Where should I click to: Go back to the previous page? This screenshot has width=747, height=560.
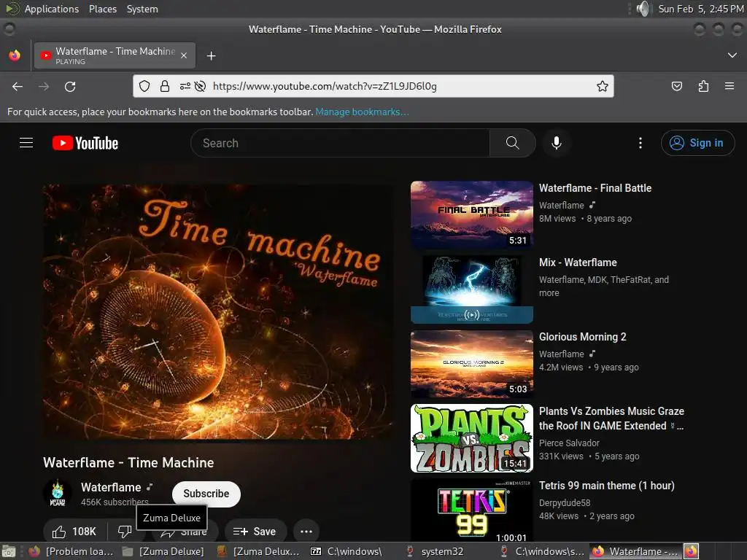pyautogui.click(x=18, y=86)
